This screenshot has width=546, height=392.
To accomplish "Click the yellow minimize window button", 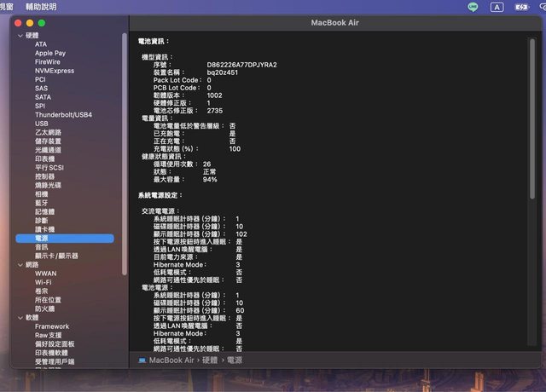I will tap(30, 22).
